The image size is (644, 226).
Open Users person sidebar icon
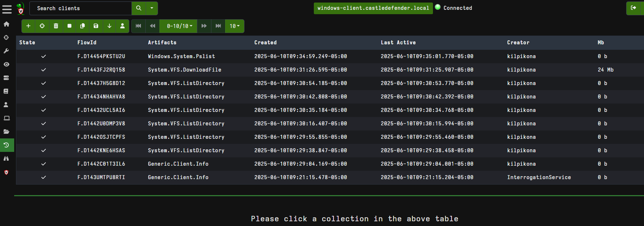tap(6, 105)
